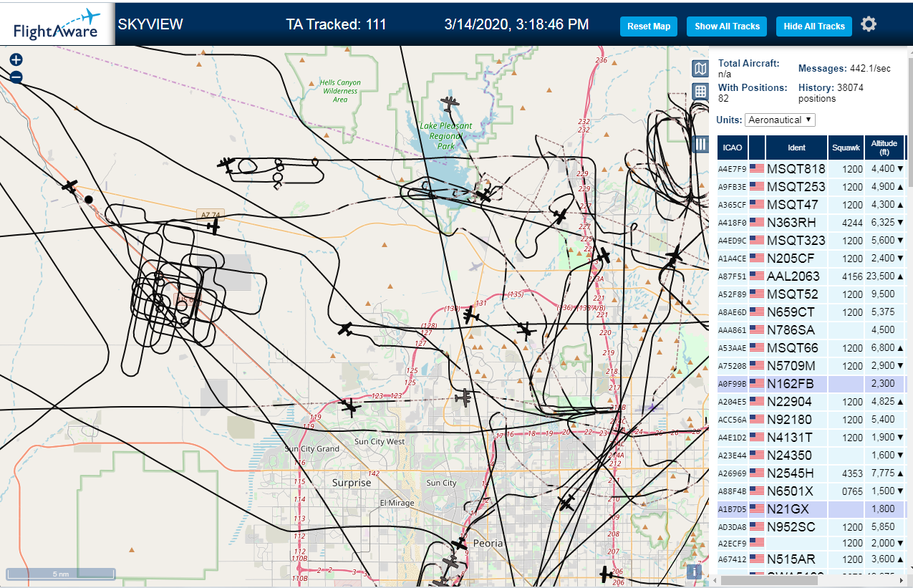Image resolution: width=913 pixels, height=588 pixels.
Task: Select the MSQT323 aircraft row
Action: coord(811,241)
